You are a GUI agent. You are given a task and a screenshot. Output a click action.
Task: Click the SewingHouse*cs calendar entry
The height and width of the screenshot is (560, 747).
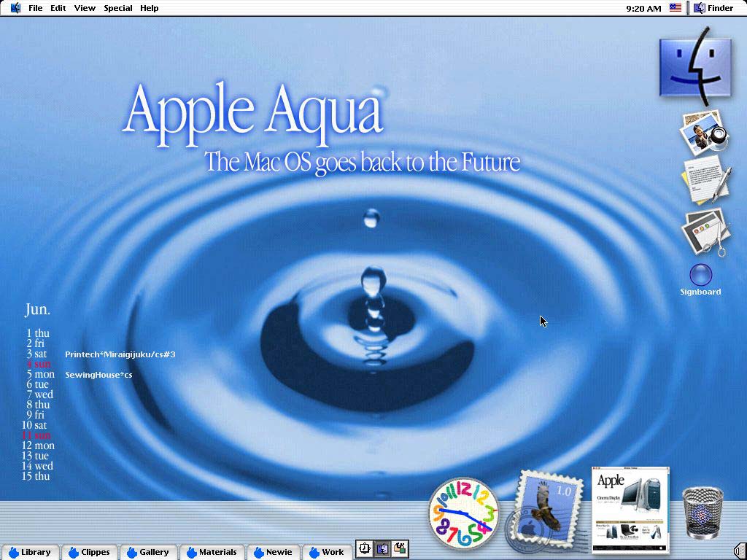click(98, 375)
